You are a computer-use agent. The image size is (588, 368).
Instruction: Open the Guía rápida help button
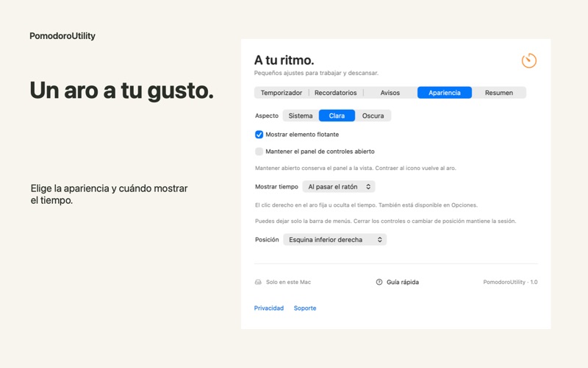[398, 282]
